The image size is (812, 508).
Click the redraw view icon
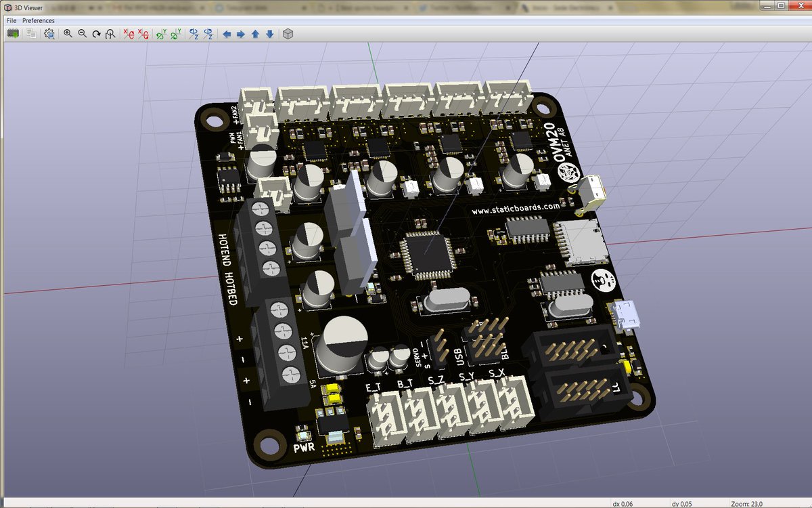tap(96, 33)
